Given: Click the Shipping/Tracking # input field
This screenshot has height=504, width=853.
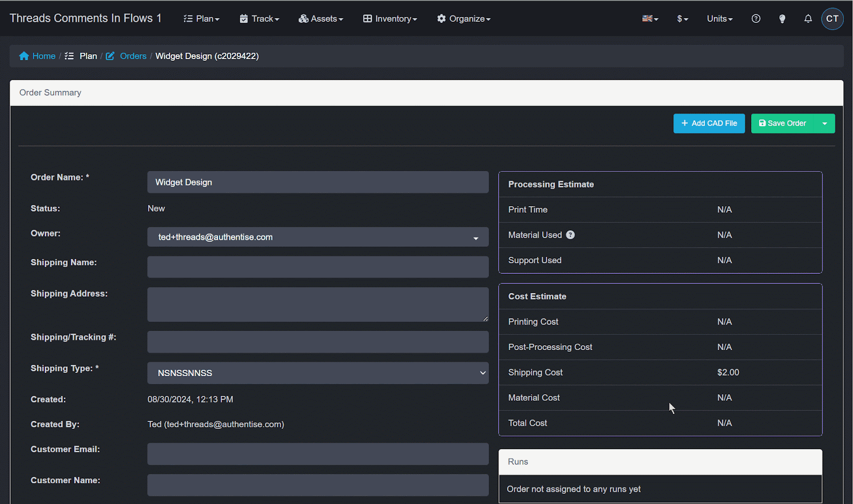Looking at the screenshot, I should pos(318,342).
